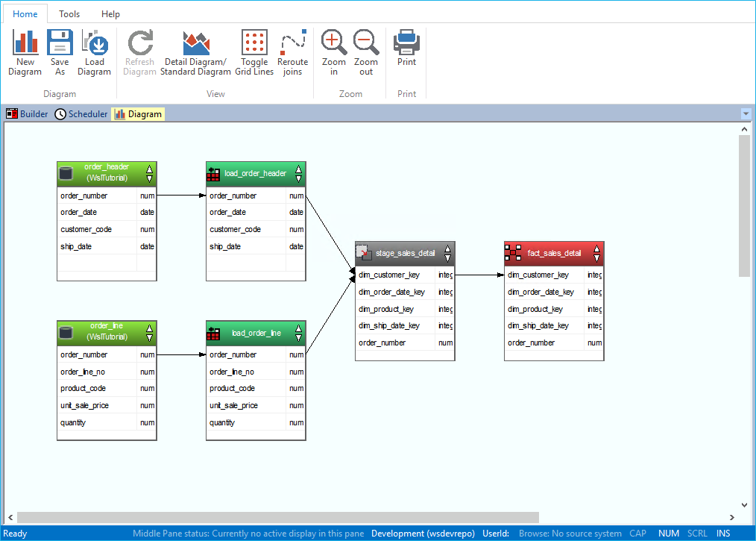Viewport: 756px width, 541px height.
Task: Click vertical scrollbar up arrow
Action: [x=744, y=129]
